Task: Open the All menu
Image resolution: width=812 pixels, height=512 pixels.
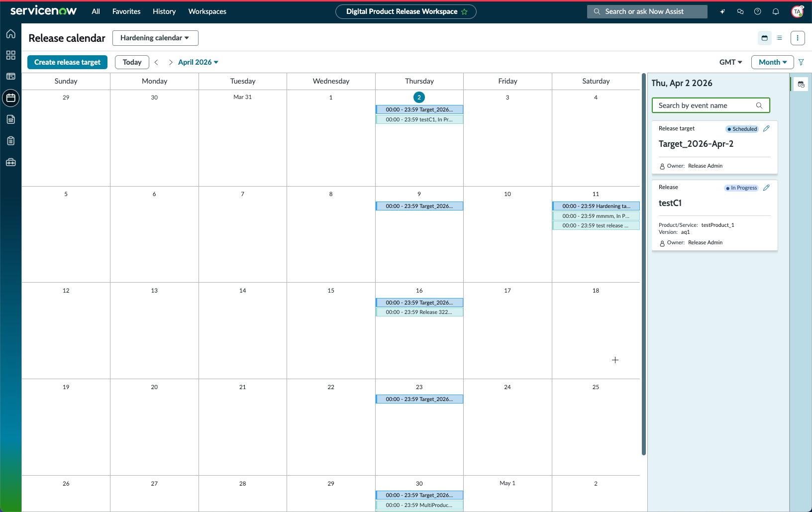Action: 96,11
